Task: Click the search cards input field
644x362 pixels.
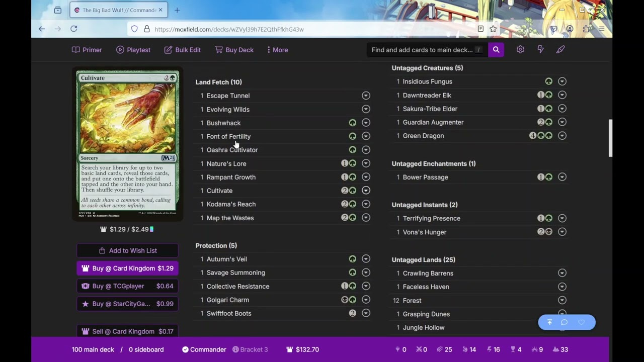Action: click(427, 50)
